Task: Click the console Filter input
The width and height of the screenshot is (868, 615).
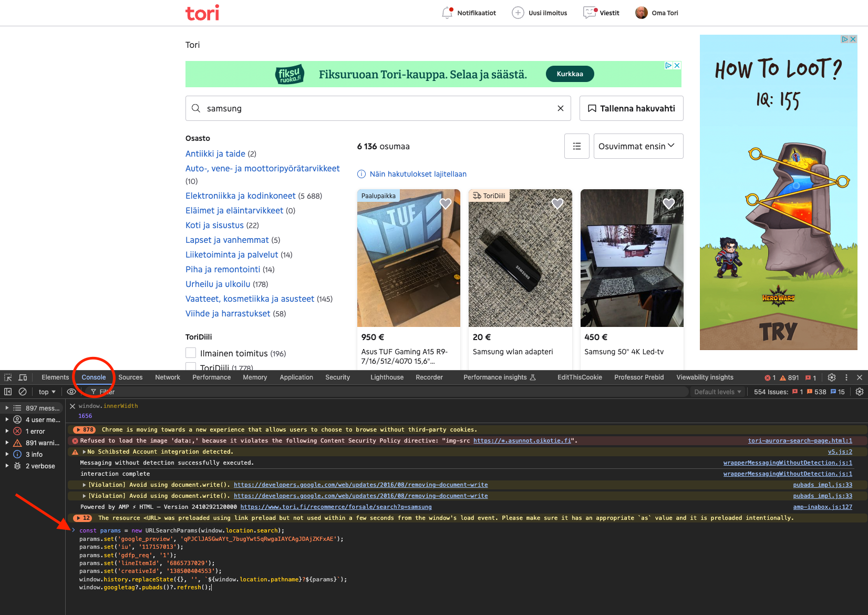Action: [389, 392]
